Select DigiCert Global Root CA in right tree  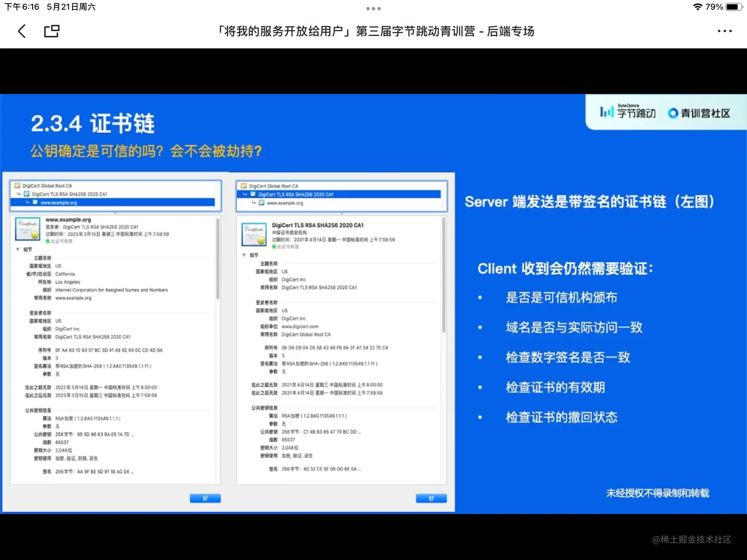pyautogui.click(x=273, y=186)
